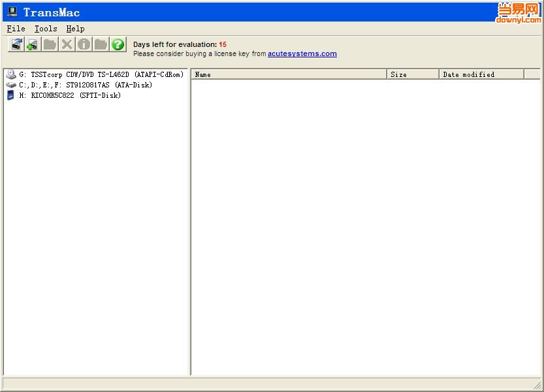The height and width of the screenshot is (392, 544).
Task: Click the Delete X toolbar icon
Action: (67, 44)
